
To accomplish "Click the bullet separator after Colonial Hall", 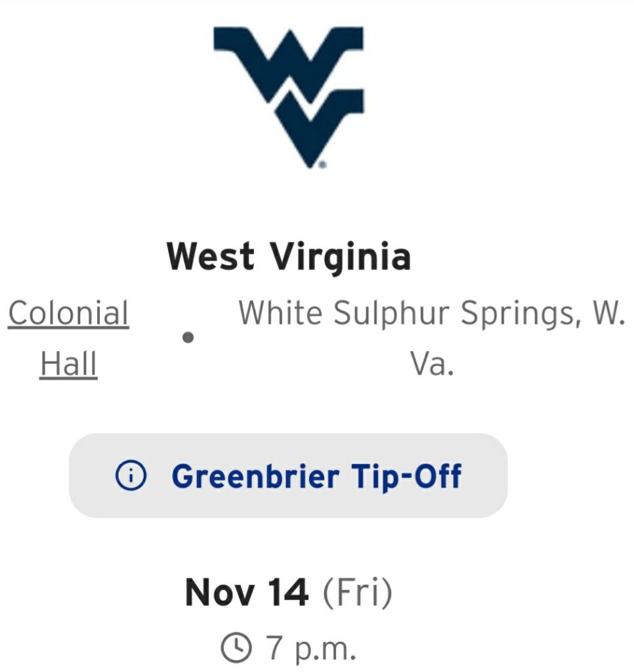I will click(x=188, y=338).
